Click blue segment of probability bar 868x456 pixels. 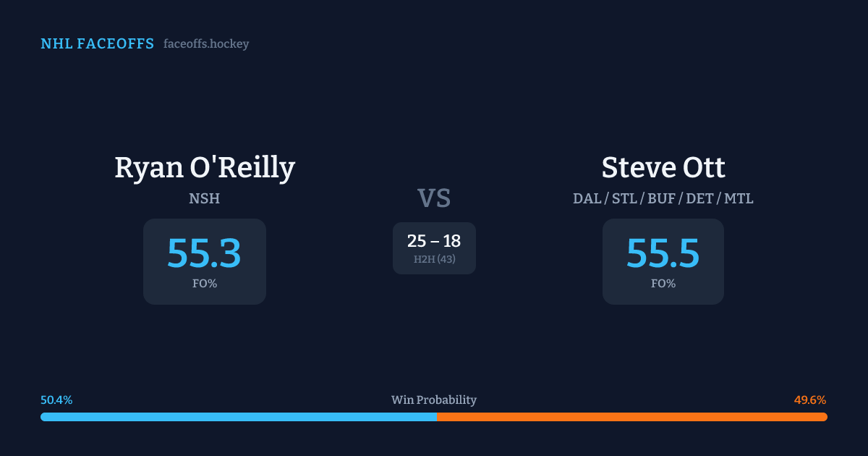click(x=239, y=417)
